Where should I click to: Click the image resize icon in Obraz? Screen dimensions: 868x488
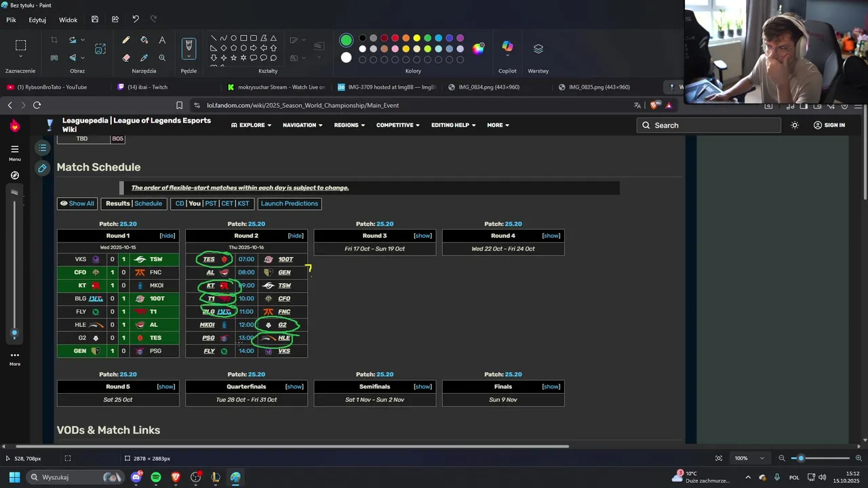click(100, 49)
